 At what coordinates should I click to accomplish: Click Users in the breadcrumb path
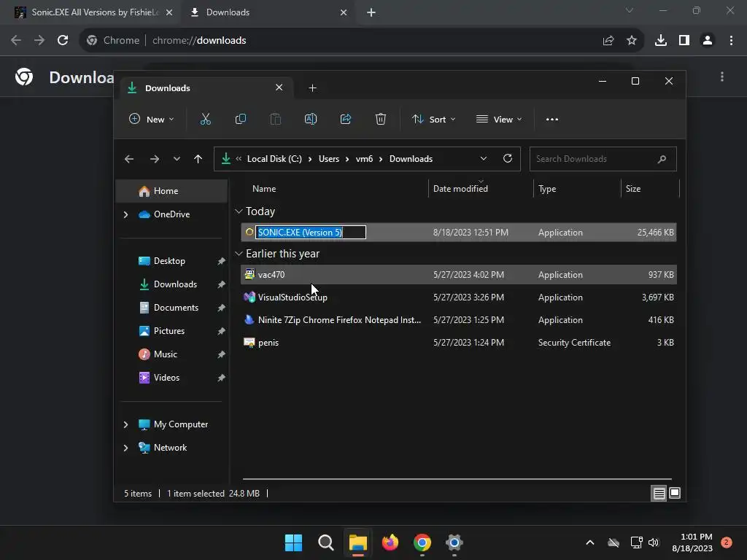[x=329, y=159]
